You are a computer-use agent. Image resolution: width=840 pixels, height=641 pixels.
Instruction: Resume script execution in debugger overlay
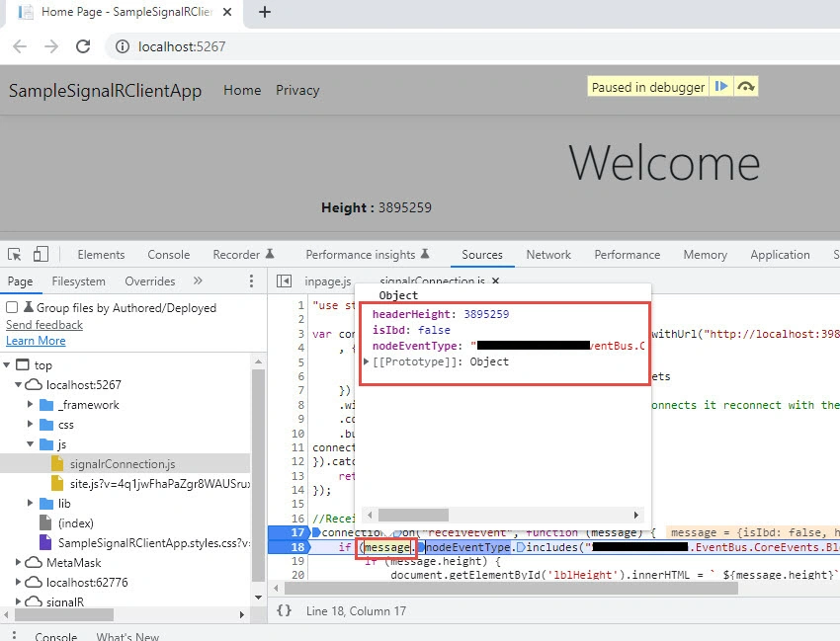point(721,86)
